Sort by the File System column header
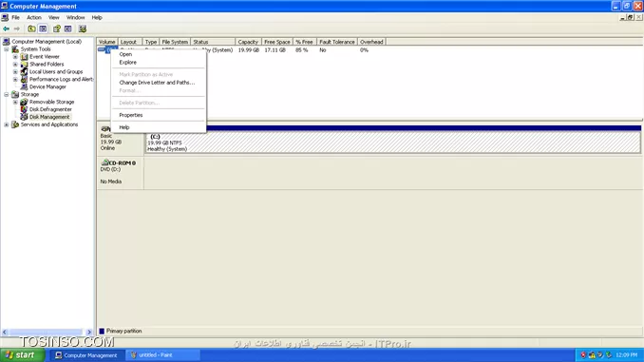This screenshot has width=644, height=362. click(175, 42)
